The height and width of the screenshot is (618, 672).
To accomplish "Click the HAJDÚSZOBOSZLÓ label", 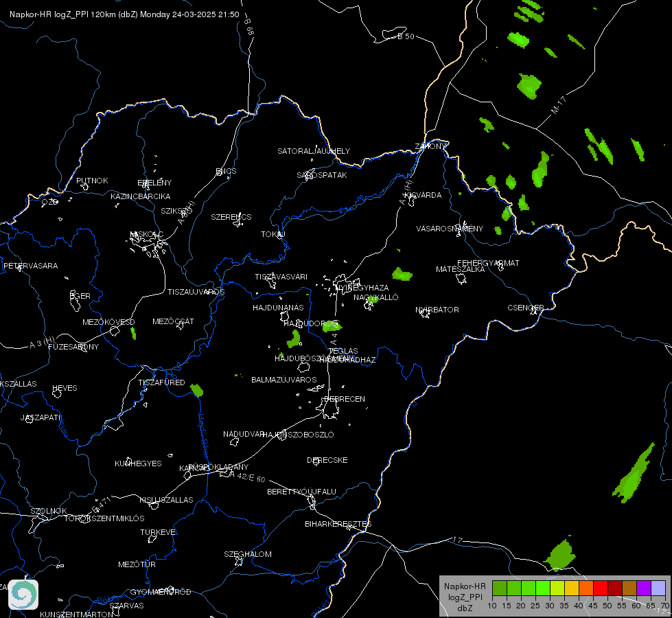I will (299, 435).
